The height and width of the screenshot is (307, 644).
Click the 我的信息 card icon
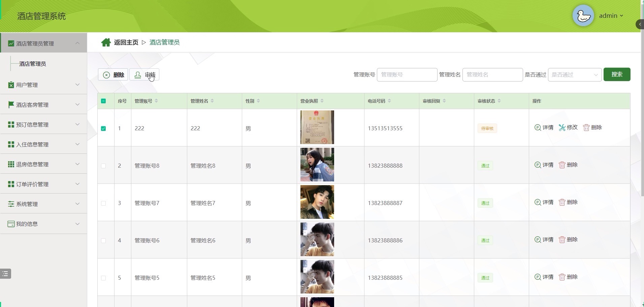pos(11,224)
